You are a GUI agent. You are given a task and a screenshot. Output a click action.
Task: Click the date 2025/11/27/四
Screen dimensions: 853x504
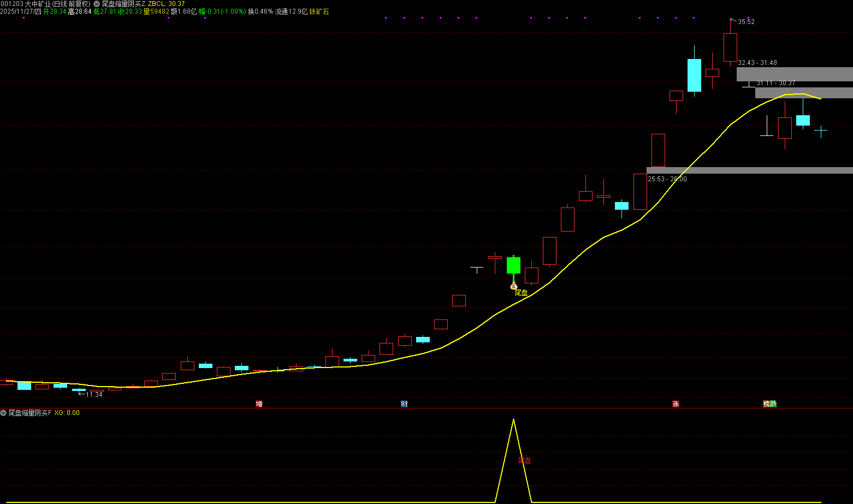click(x=21, y=11)
